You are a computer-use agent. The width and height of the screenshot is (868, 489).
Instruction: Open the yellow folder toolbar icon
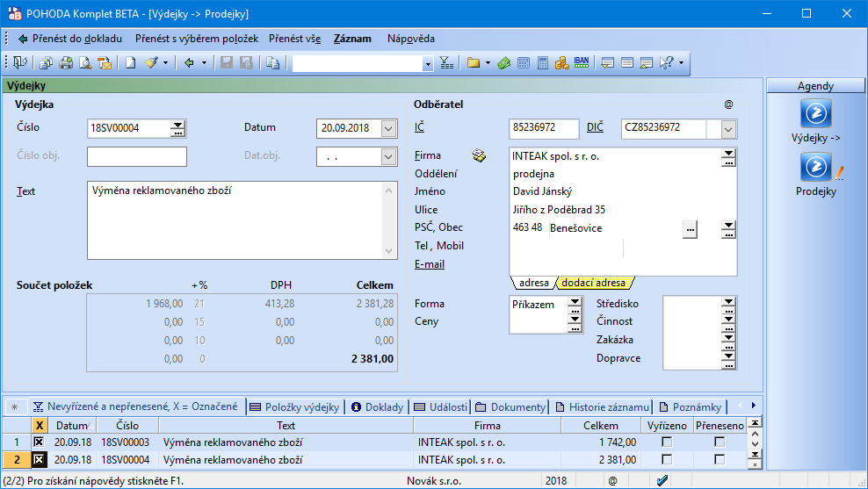click(x=474, y=63)
